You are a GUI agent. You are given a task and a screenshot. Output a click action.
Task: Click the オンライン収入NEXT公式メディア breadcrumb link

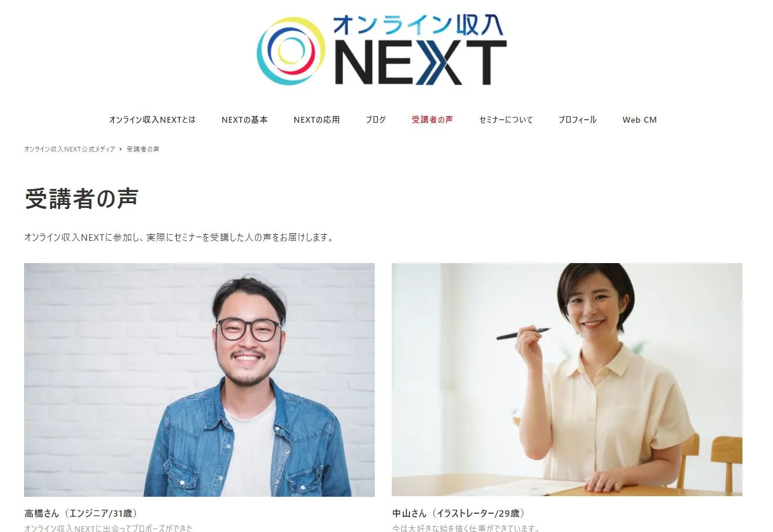click(x=69, y=149)
